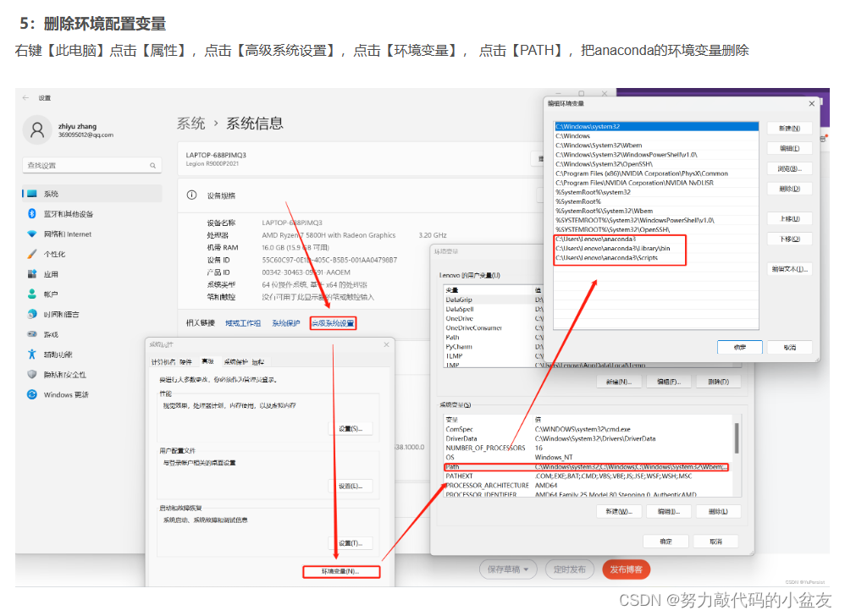Switch to 硬件 tab in System Properties

185,362
